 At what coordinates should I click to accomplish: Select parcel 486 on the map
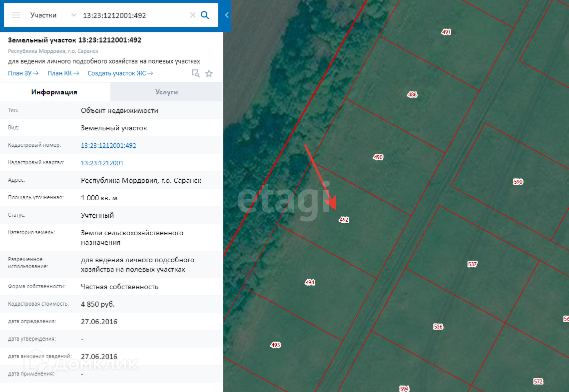412,95
